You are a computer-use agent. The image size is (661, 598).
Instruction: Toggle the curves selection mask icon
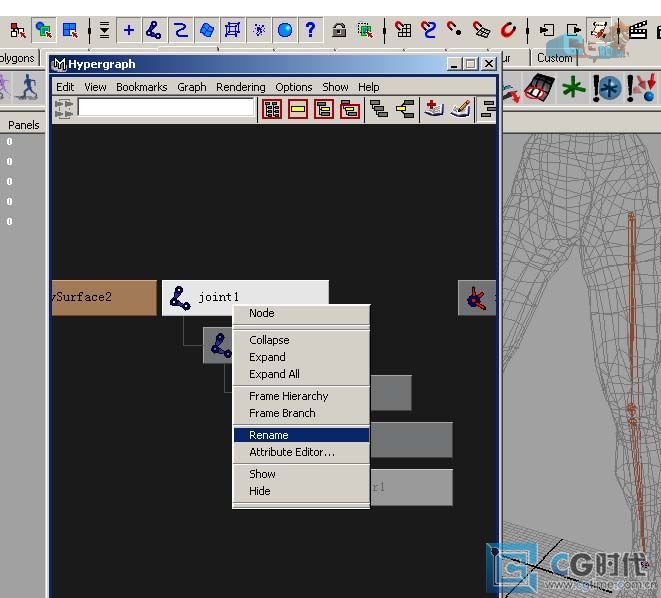tap(180, 30)
